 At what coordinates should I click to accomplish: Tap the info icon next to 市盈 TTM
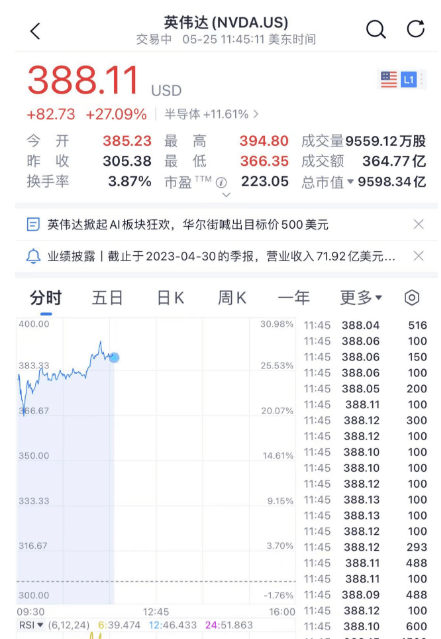[221, 182]
